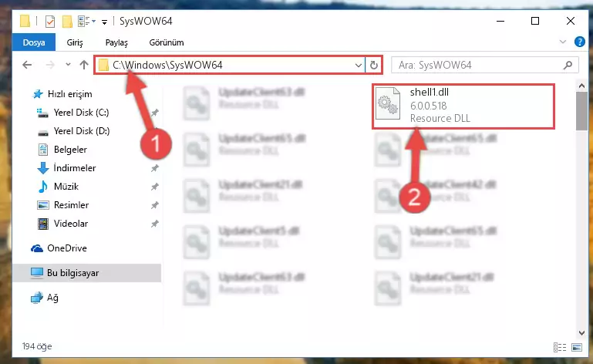Click the Ara: SysWOW64 search field
Viewport: 593px width, 364px height.
click(478, 65)
